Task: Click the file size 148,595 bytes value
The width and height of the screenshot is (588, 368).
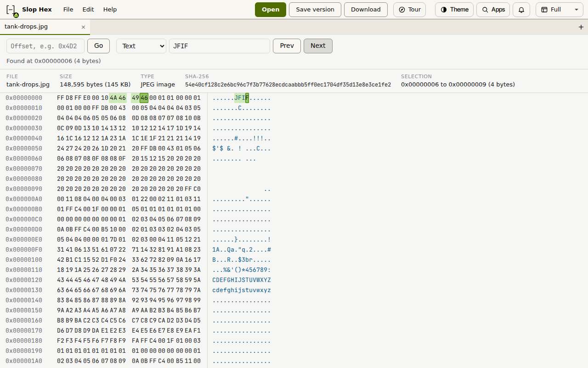Action: (95, 85)
